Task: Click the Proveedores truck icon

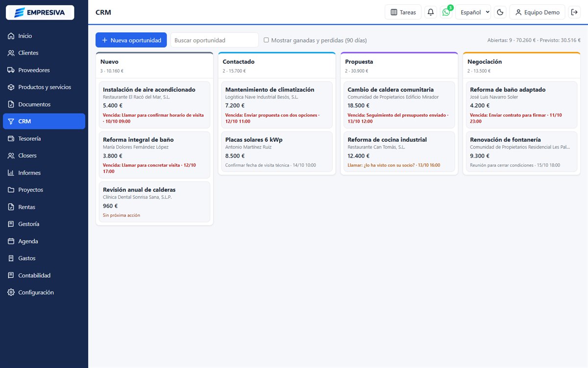Action: coord(11,70)
